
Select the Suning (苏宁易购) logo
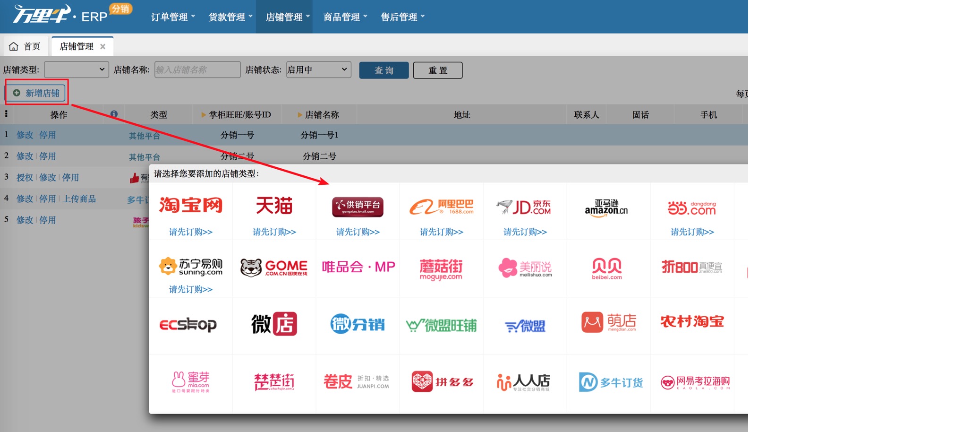(191, 267)
